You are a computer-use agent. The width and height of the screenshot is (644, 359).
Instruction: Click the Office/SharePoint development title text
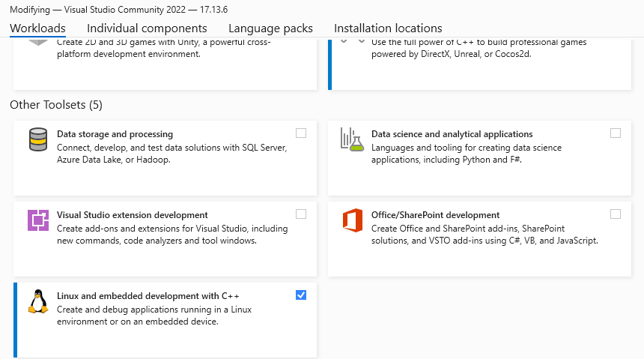point(435,215)
